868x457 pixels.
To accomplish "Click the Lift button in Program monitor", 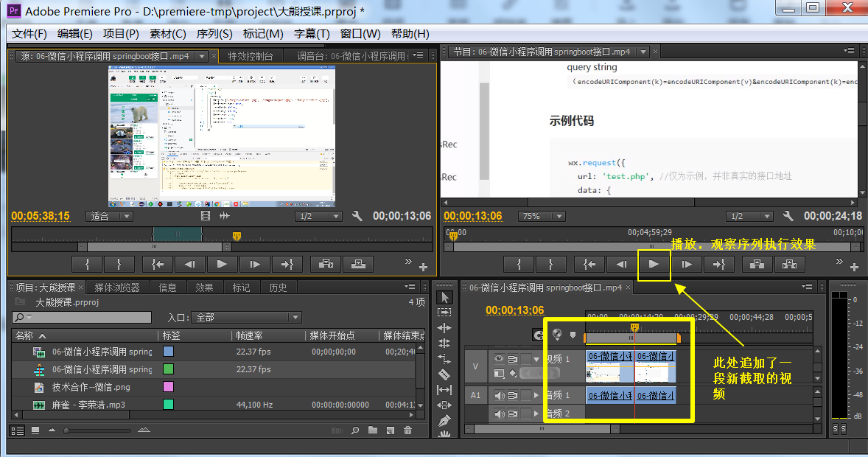I will point(757,264).
